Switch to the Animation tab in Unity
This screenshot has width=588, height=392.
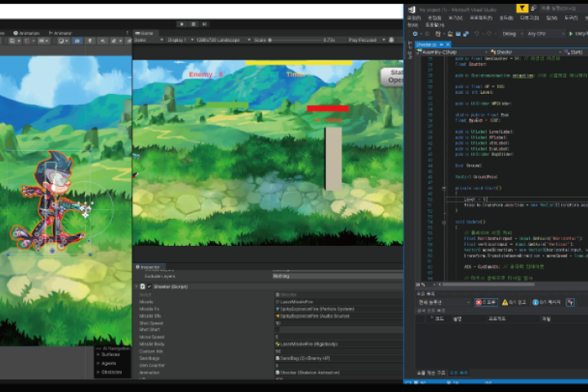coord(26,33)
